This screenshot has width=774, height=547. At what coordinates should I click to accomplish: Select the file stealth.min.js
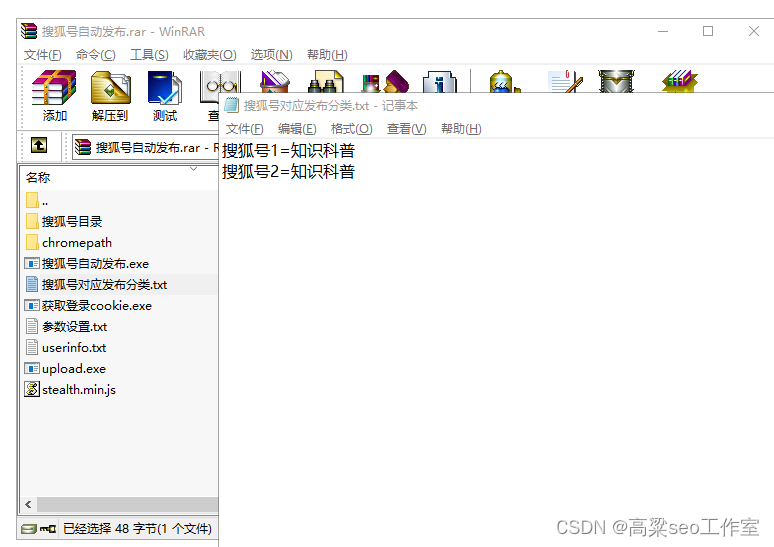click(x=79, y=390)
